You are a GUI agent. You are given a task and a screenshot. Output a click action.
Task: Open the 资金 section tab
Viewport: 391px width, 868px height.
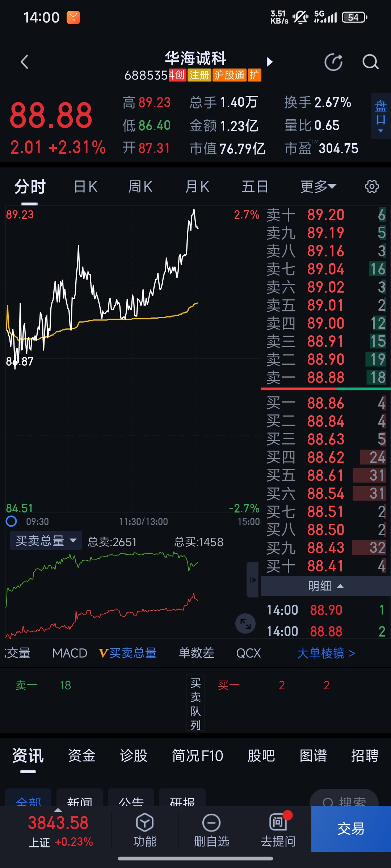pyautogui.click(x=82, y=756)
